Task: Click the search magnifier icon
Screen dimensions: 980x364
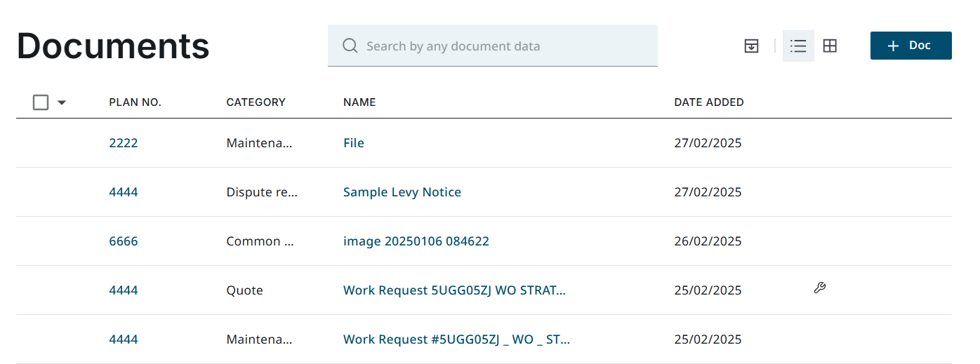Action: coord(350,46)
